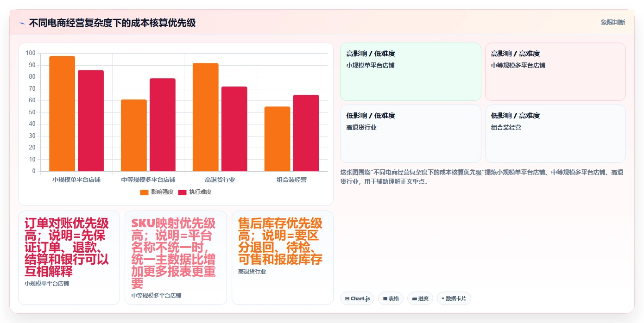Click the y-axis value 80
Viewport: 644px width, 323px height.
pos(32,77)
